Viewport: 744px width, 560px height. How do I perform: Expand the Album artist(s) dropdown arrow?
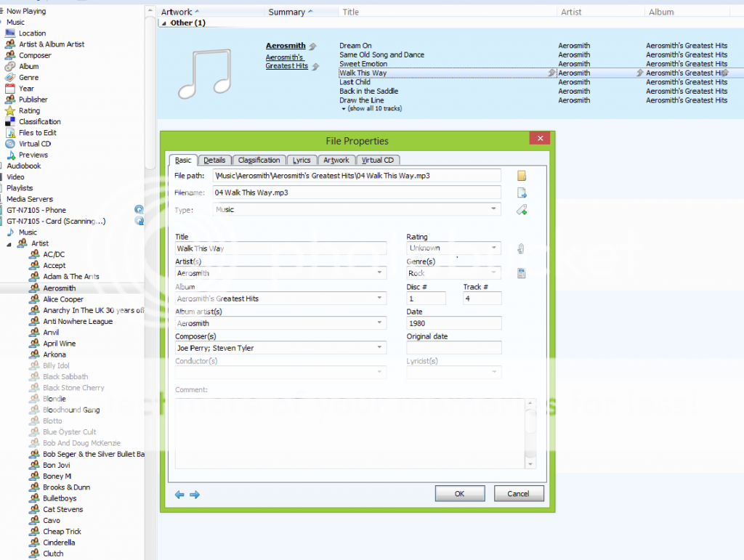tap(379, 322)
